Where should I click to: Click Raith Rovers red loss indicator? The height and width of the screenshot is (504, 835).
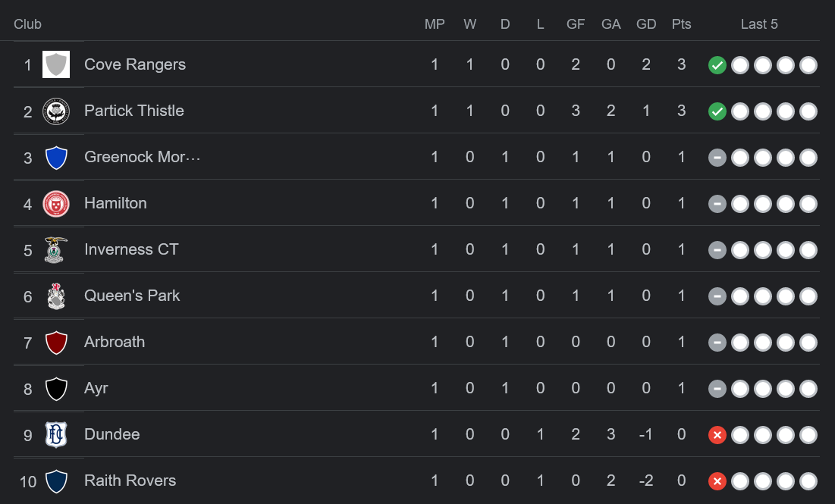point(717,481)
